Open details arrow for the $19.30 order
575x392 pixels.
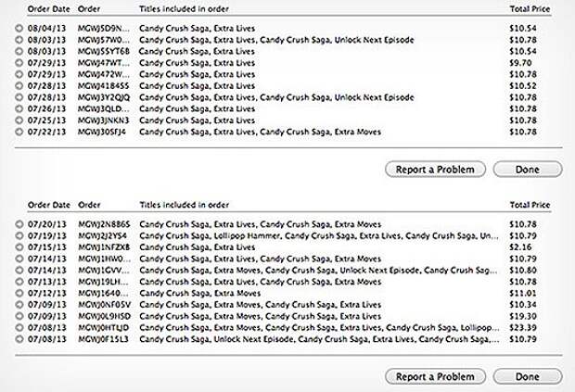pos(19,316)
